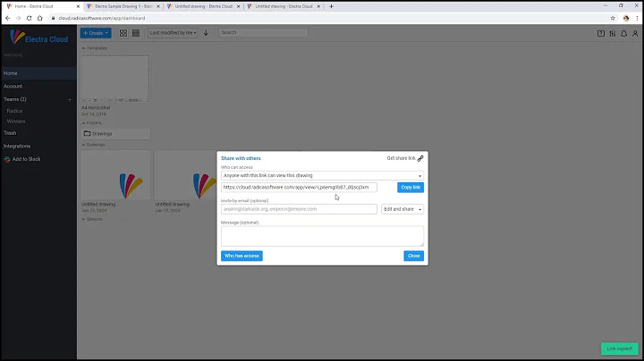Click the Invite by email field
The image size is (644, 361).
coord(299,209)
